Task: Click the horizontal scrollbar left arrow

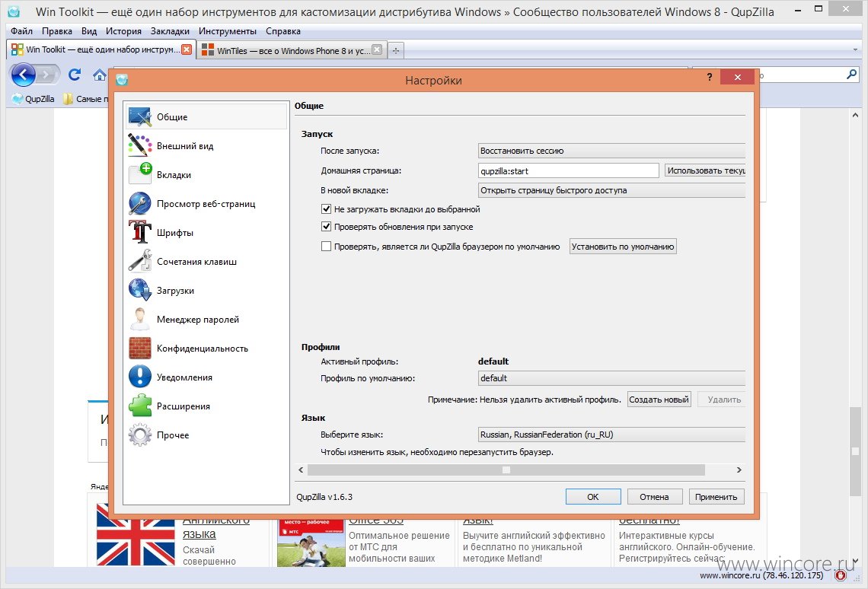Action: point(302,470)
